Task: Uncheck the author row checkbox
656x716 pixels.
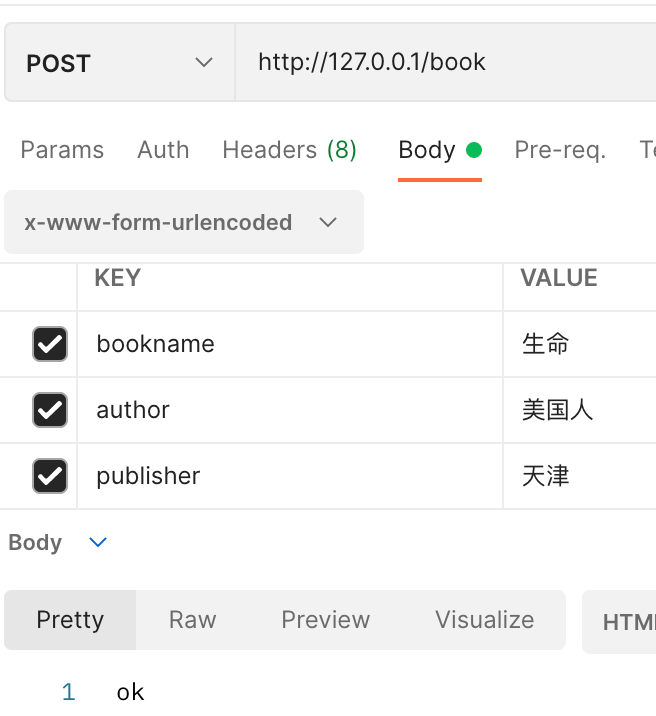Action: [50, 410]
